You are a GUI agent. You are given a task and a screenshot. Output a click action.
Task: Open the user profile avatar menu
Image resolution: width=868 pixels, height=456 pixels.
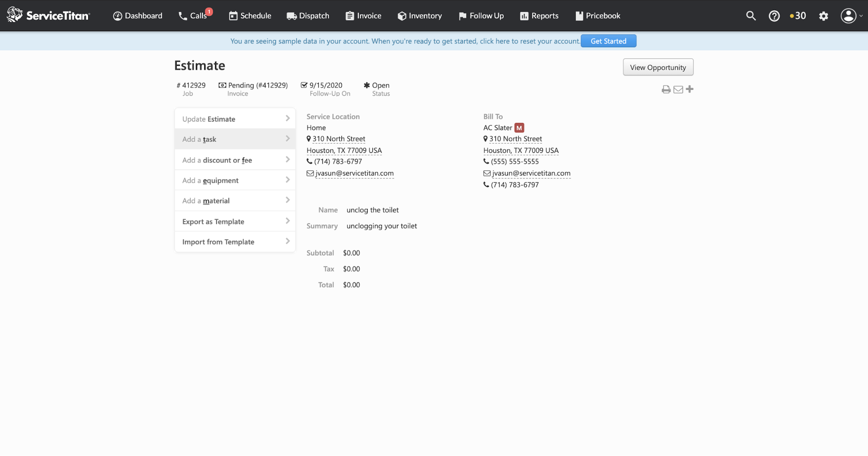click(x=851, y=16)
